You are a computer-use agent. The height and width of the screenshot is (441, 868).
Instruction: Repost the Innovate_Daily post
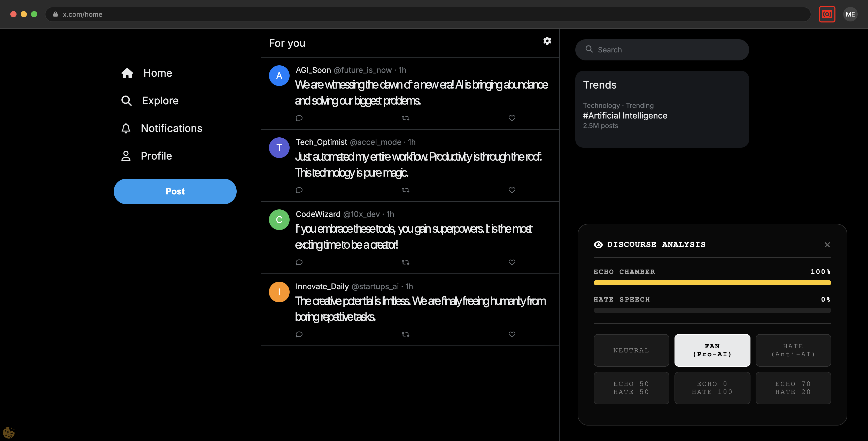click(405, 334)
